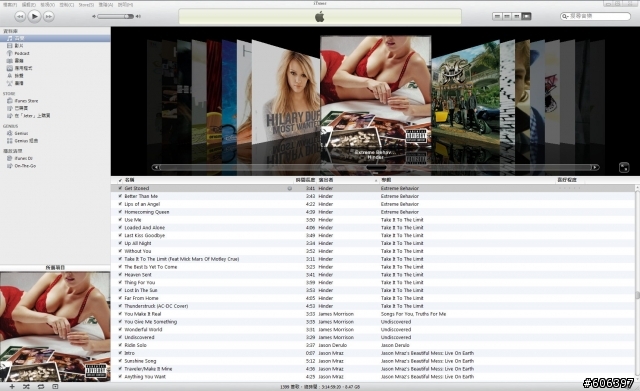The height and width of the screenshot is (391, 640).
Task: Click the volume slider
Action: coord(115,16)
